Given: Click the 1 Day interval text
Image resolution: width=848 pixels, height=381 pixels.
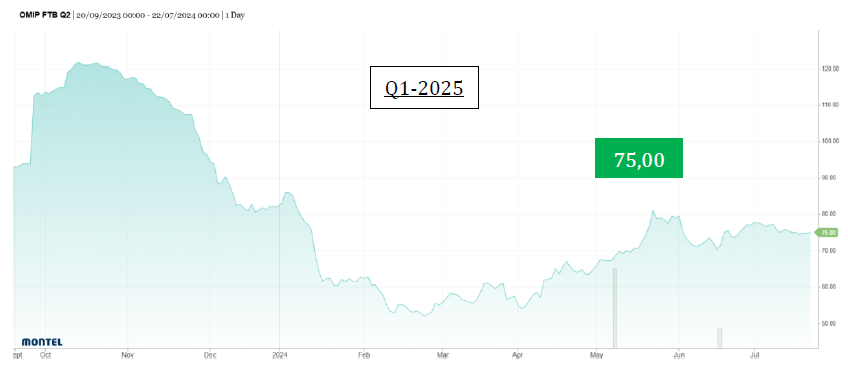Looking at the screenshot, I should (235, 15).
